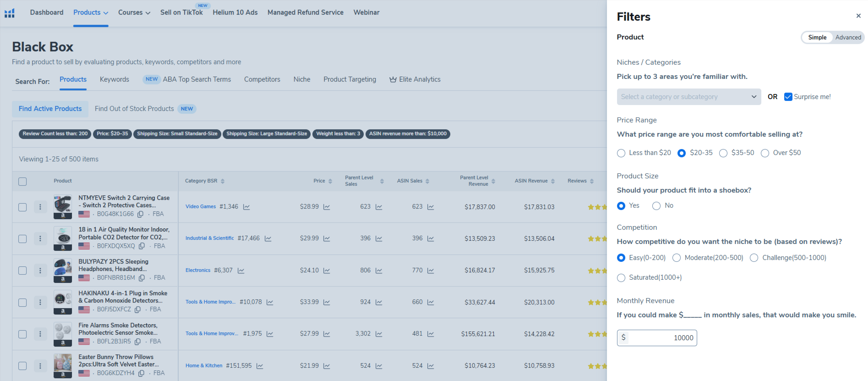Open price history chart next to $29.99

[327, 238]
